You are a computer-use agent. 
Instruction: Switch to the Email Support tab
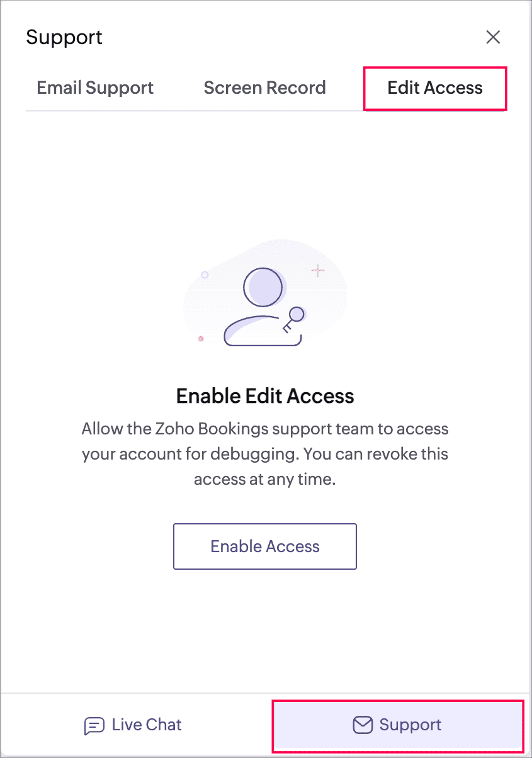(95, 88)
